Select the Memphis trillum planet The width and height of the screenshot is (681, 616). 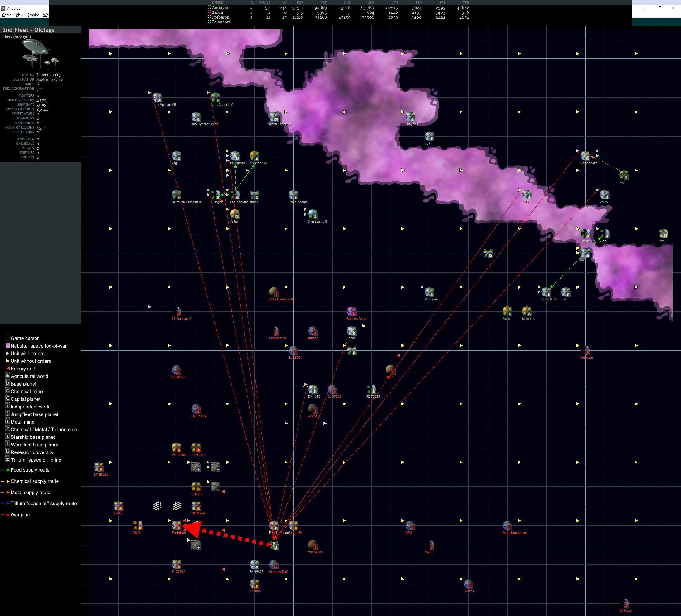(x=527, y=311)
